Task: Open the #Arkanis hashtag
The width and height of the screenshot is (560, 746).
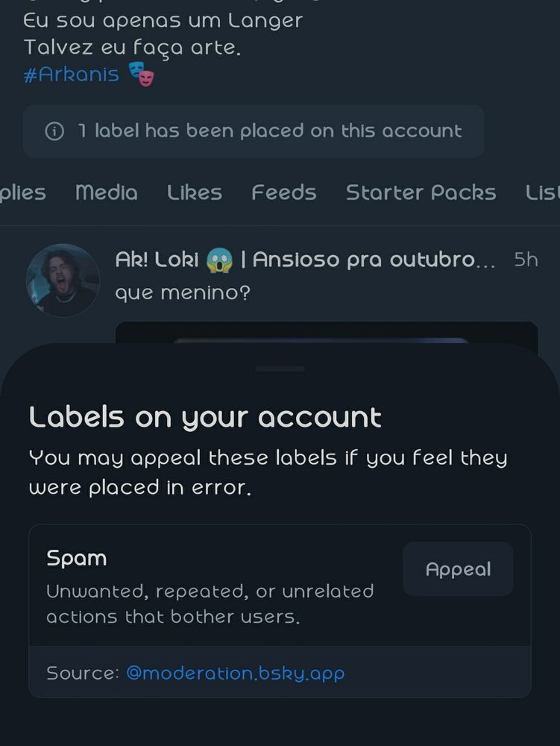Action: coord(72,75)
